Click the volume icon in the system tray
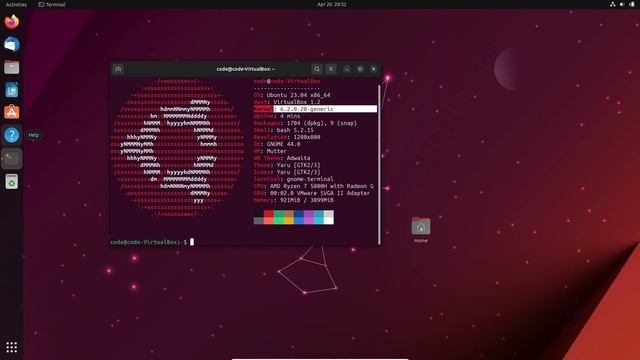Screen dimensions: 640x360 click(x=622, y=4)
